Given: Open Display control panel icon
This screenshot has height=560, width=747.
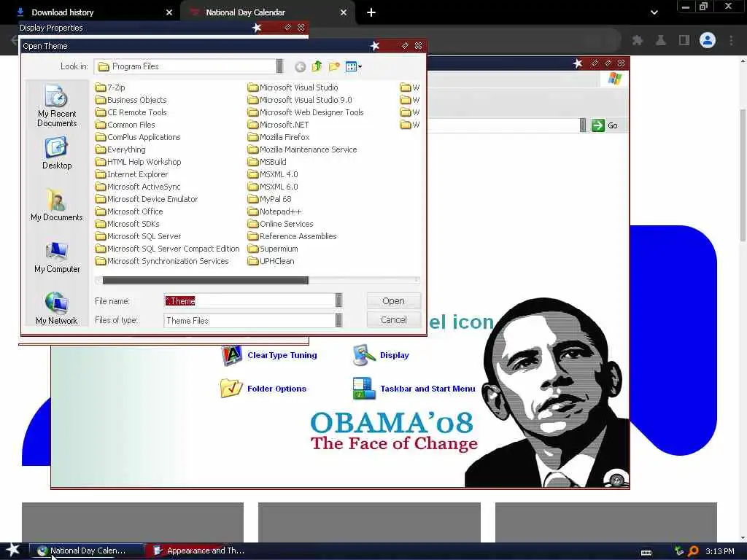Looking at the screenshot, I should 381,355.
